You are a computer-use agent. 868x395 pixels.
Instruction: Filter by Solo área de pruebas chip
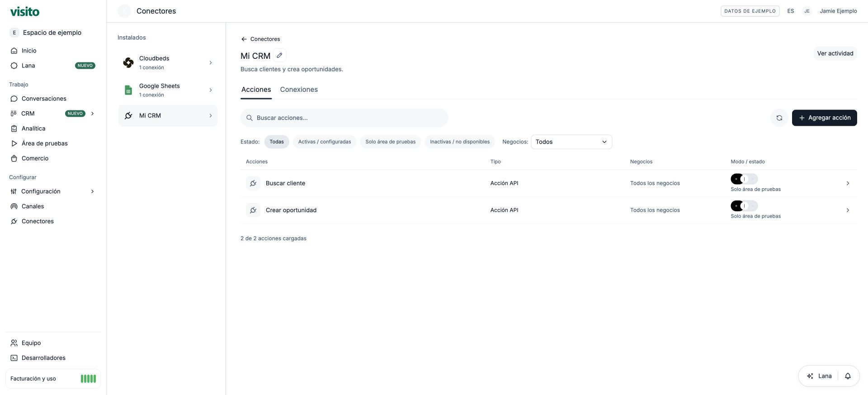click(391, 142)
